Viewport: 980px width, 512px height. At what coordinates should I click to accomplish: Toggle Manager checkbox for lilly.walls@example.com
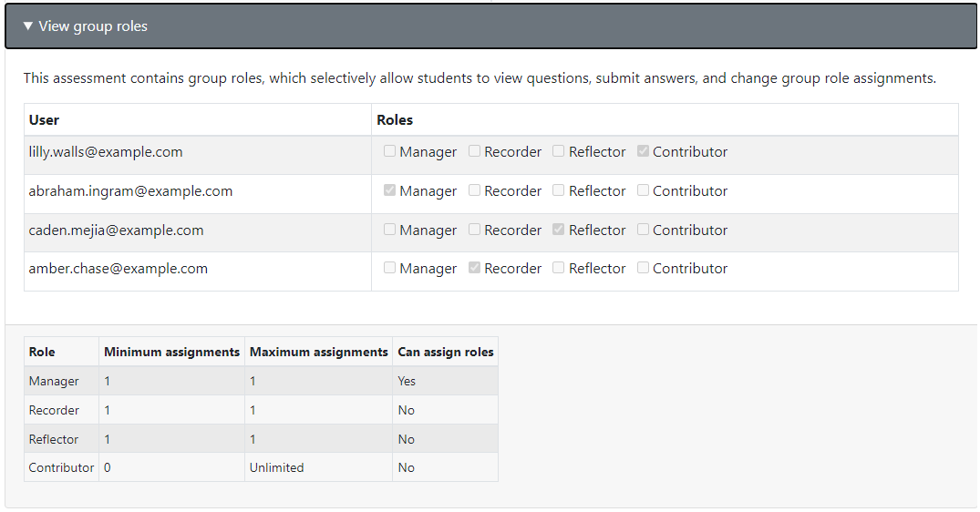click(x=389, y=151)
